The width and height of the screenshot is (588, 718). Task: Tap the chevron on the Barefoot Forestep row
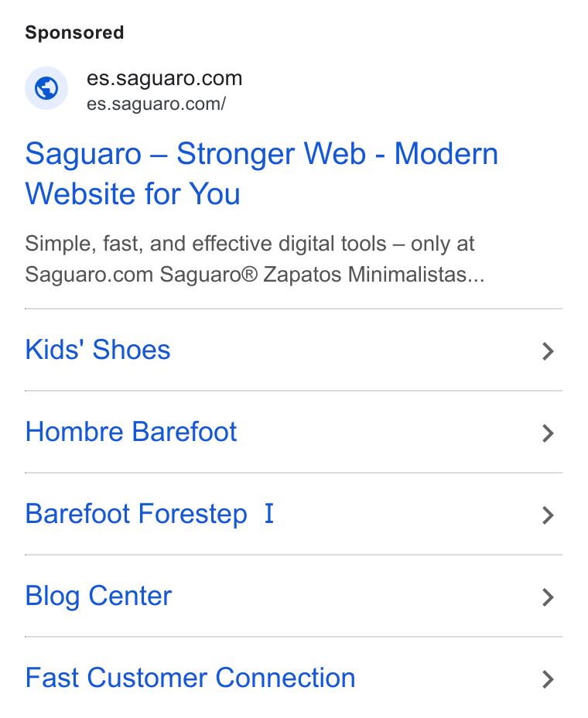point(548,515)
